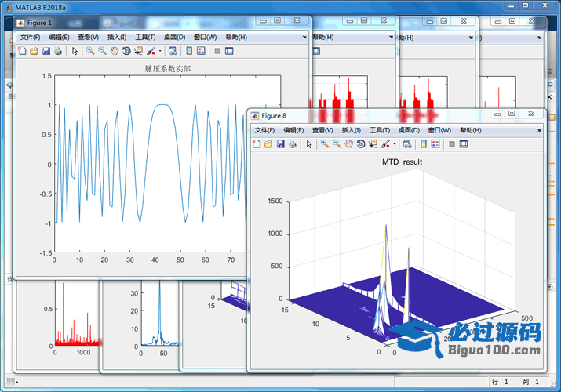Viewport: 561px width, 392px height.
Task: Click Insert Colorbar icon in Figure 1
Action: (188, 51)
